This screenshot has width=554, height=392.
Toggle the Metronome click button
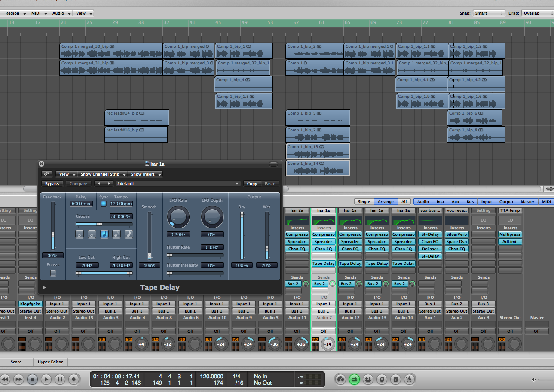click(410, 379)
